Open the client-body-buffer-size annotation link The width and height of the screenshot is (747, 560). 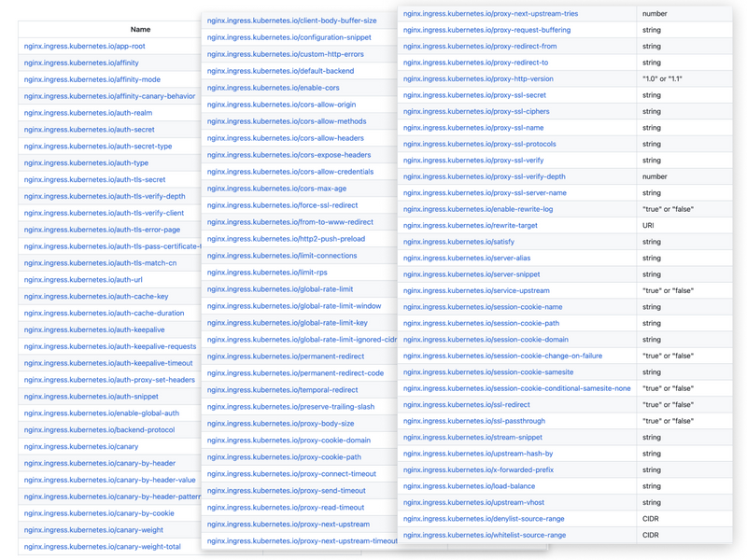pyautogui.click(x=291, y=21)
